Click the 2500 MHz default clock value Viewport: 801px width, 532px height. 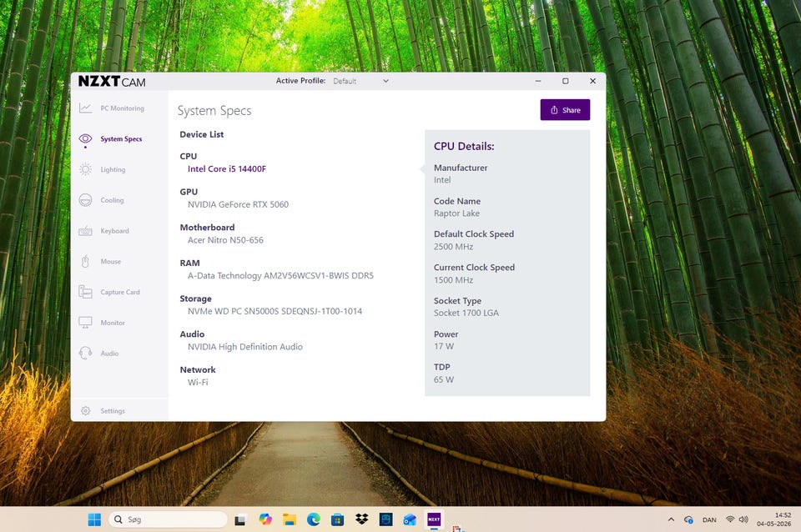point(454,247)
